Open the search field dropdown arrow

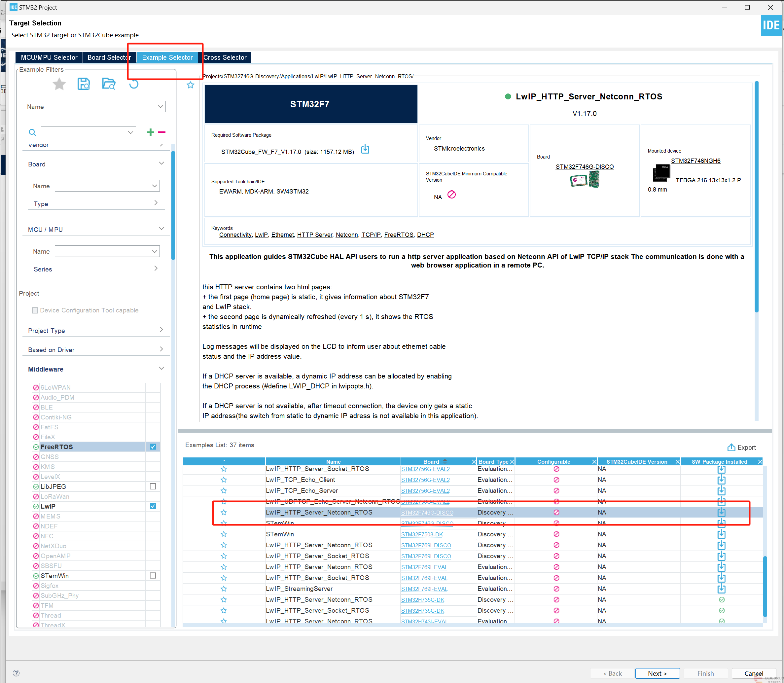point(131,132)
